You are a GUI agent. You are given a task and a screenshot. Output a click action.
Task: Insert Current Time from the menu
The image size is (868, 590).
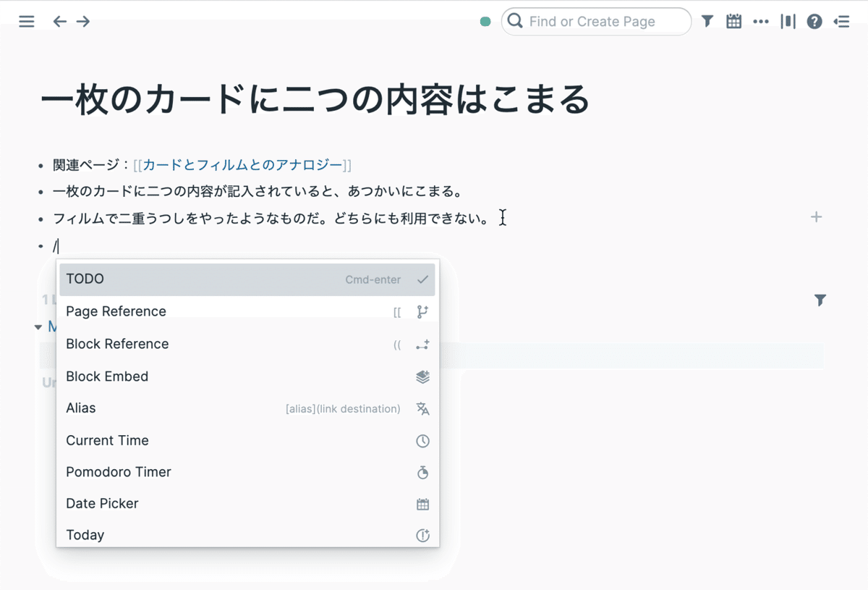coord(247,440)
